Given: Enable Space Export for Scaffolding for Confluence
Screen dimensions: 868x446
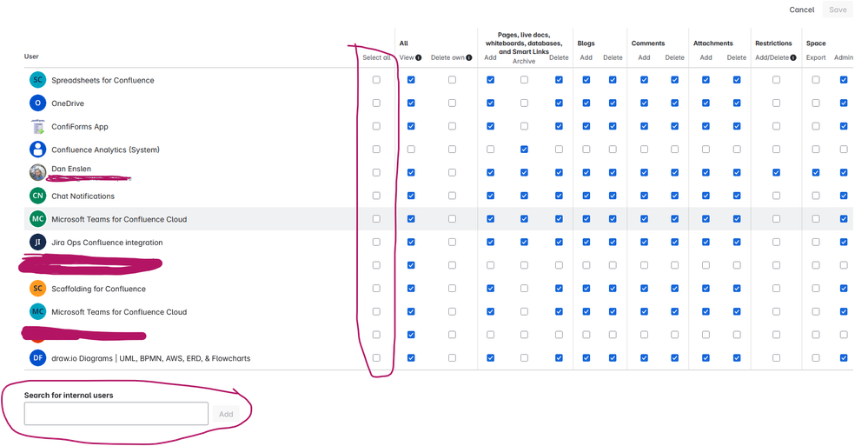Looking at the screenshot, I should (816, 289).
